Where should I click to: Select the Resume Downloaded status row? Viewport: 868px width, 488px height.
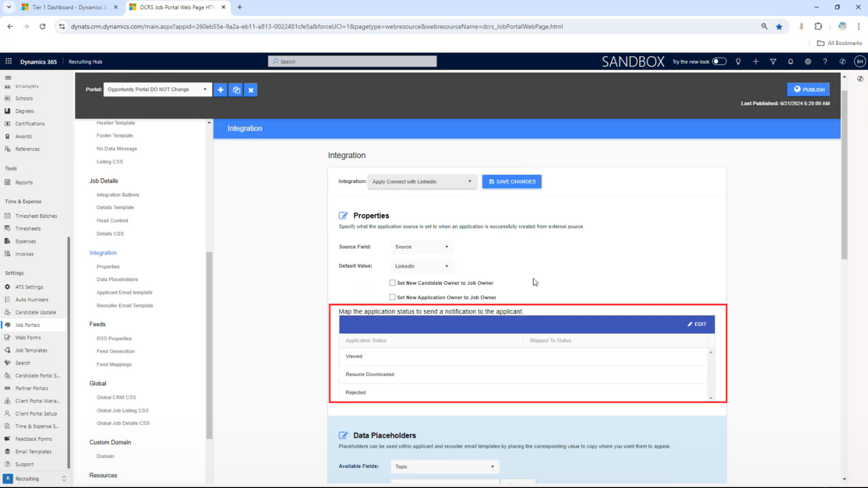click(x=523, y=375)
